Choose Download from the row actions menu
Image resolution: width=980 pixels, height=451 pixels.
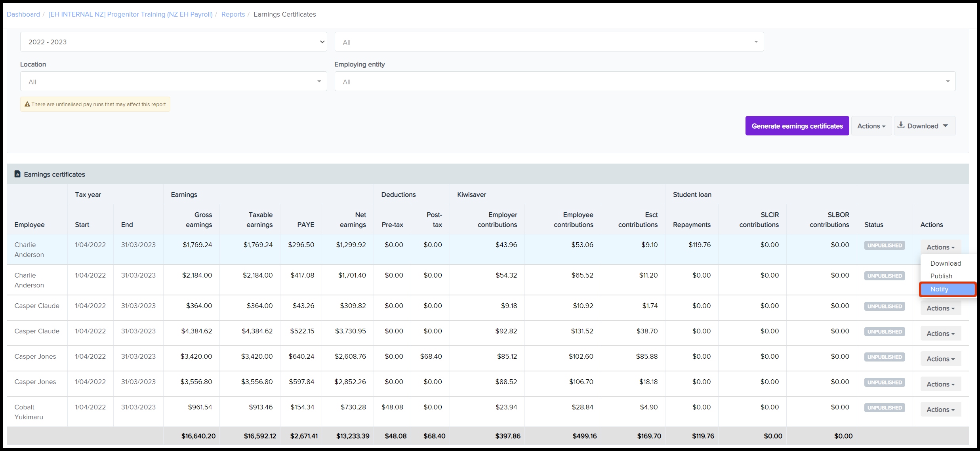[946, 263]
